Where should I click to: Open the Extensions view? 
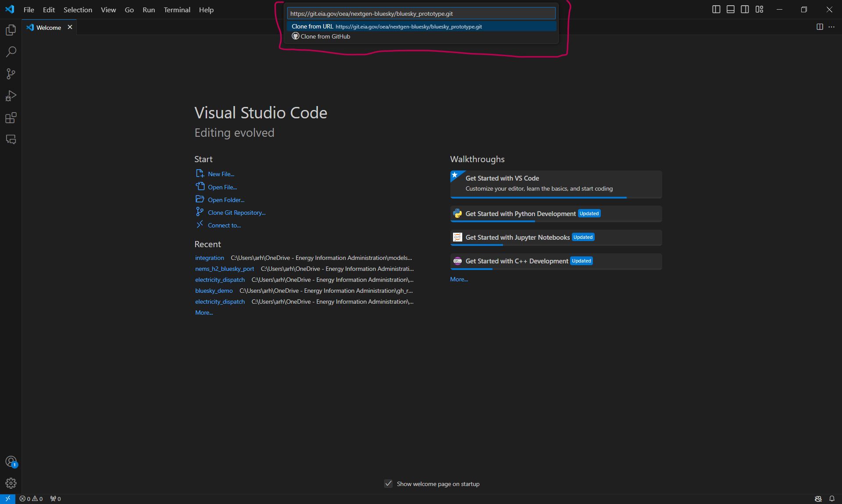[x=11, y=117]
